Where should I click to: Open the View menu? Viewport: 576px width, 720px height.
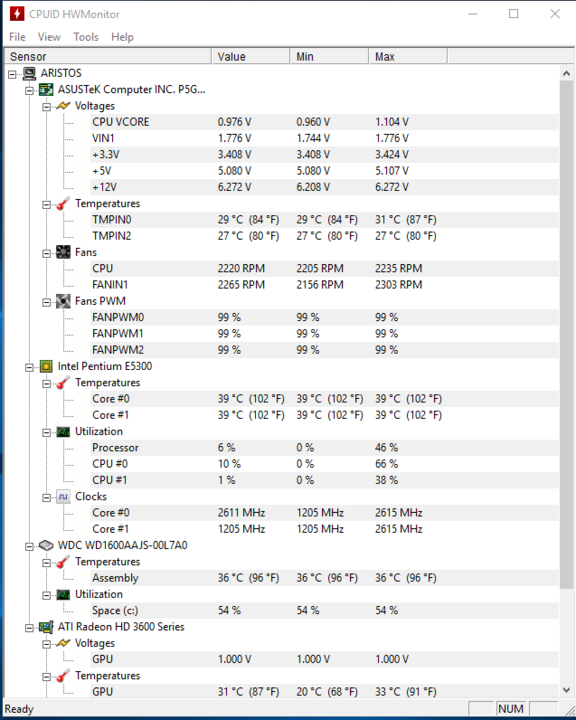tap(49, 37)
